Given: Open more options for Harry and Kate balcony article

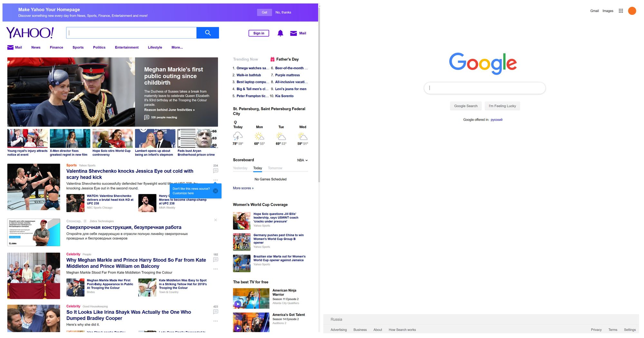Looking at the screenshot, I should point(216,269).
